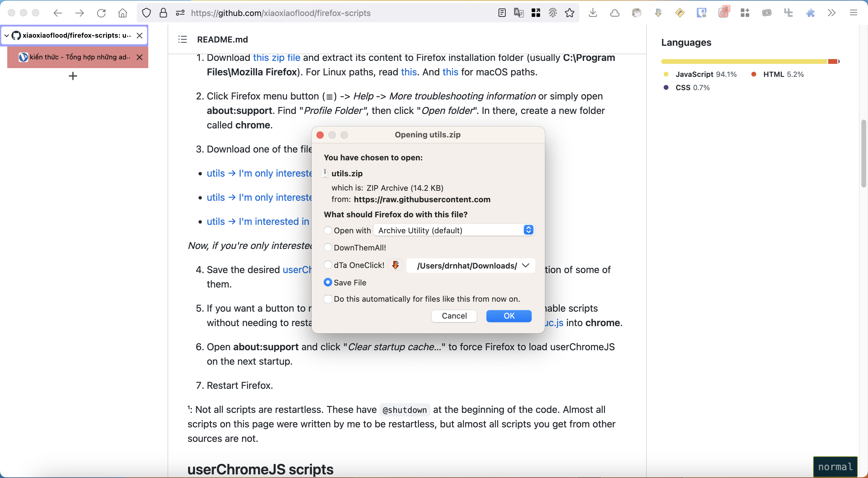Click the README.md file heading
The width and height of the screenshot is (868, 478).
[x=222, y=39]
